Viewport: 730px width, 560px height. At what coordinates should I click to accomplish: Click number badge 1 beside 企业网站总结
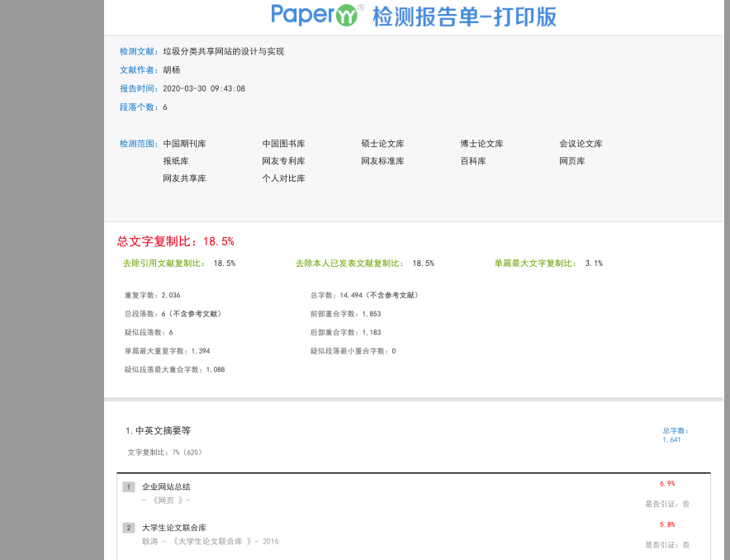(x=129, y=487)
